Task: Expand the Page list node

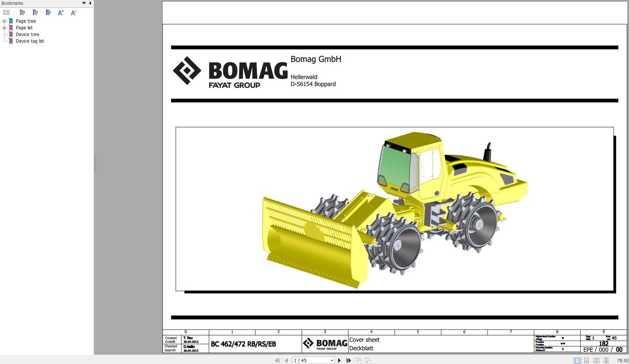Action: tap(4, 28)
